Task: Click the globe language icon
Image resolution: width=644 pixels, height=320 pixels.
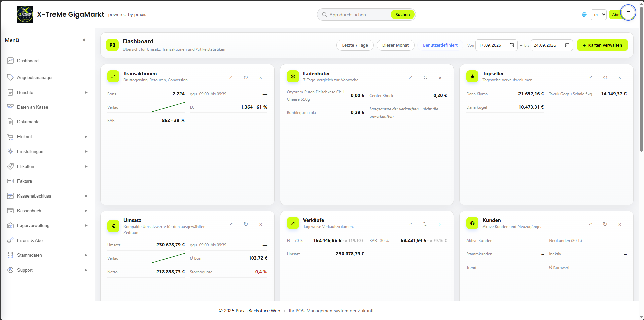Action: (584, 14)
